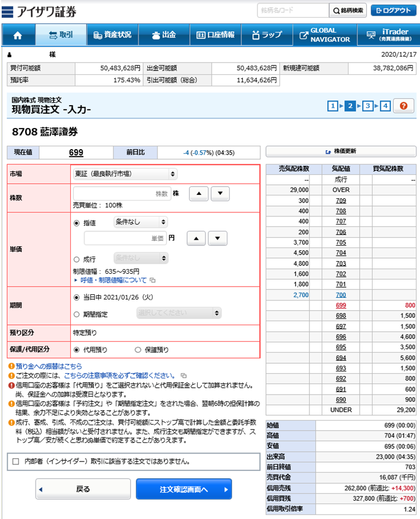Open the 指値 条件なし condition dropdown
Image resolution: width=420 pixels, height=519 pixels.
(x=141, y=222)
